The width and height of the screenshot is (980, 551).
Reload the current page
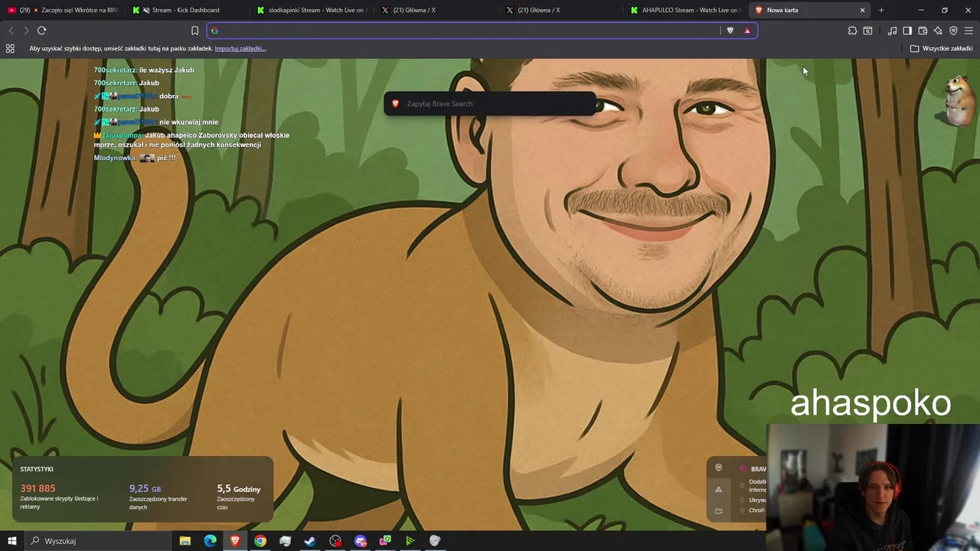[x=41, y=31]
